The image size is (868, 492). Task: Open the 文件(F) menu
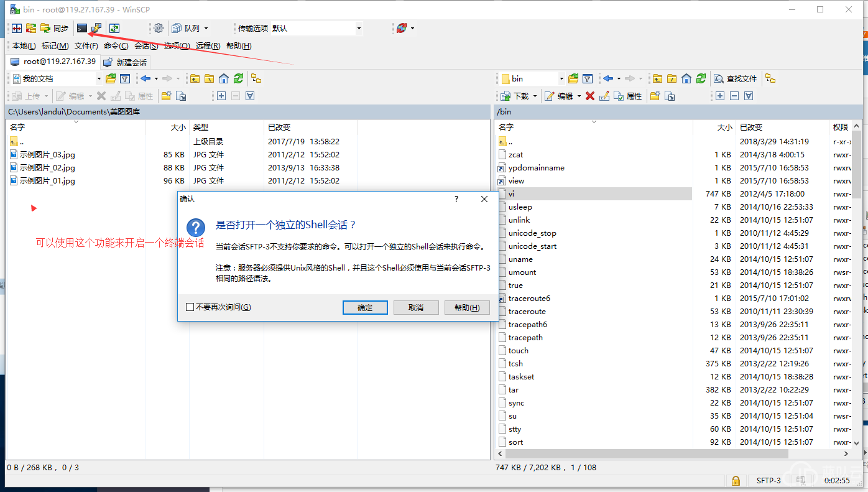(86, 46)
